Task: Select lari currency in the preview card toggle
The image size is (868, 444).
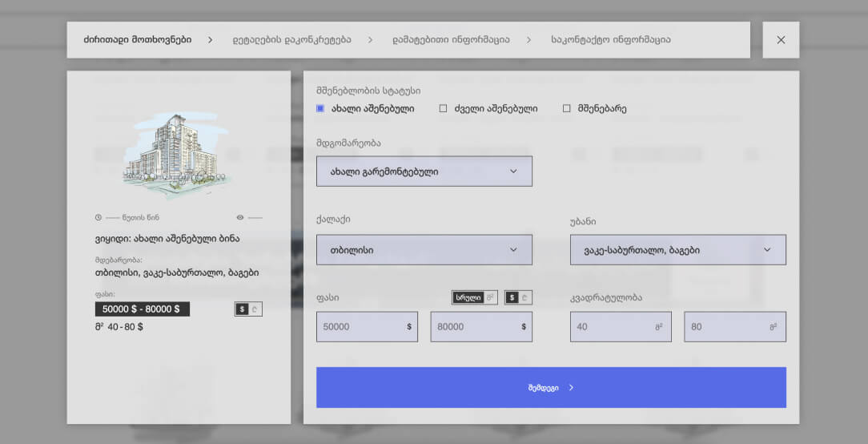Action: coord(255,309)
